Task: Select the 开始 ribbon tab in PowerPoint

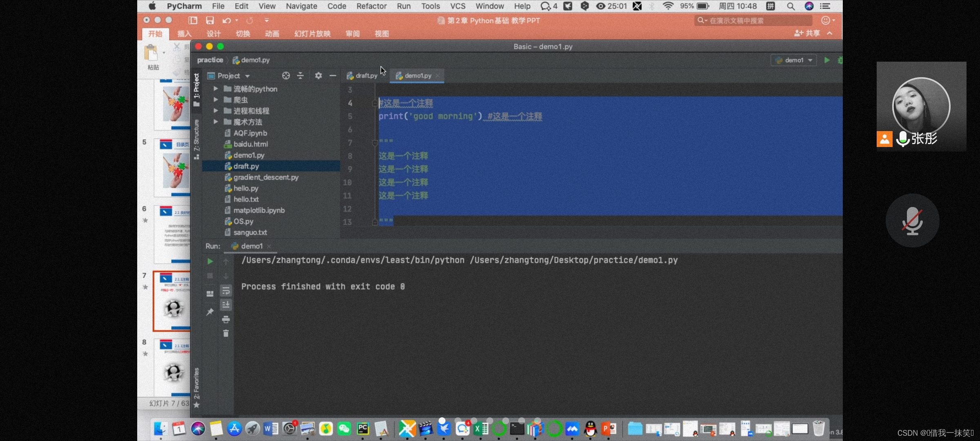Action: 155,33
